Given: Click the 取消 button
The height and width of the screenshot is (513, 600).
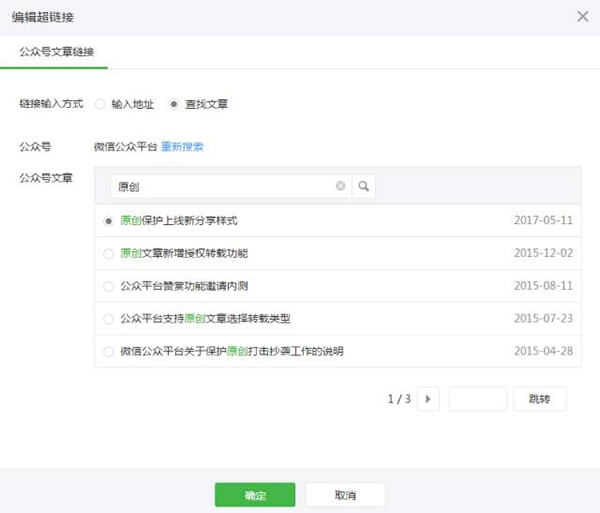Looking at the screenshot, I should (345, 495).
